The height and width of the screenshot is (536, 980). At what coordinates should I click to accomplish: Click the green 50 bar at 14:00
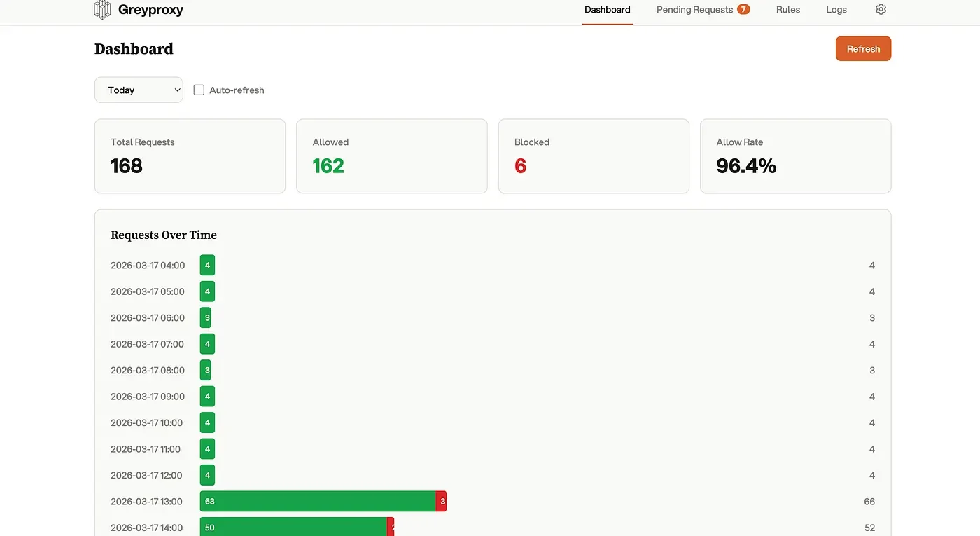(x=293, y=528)
